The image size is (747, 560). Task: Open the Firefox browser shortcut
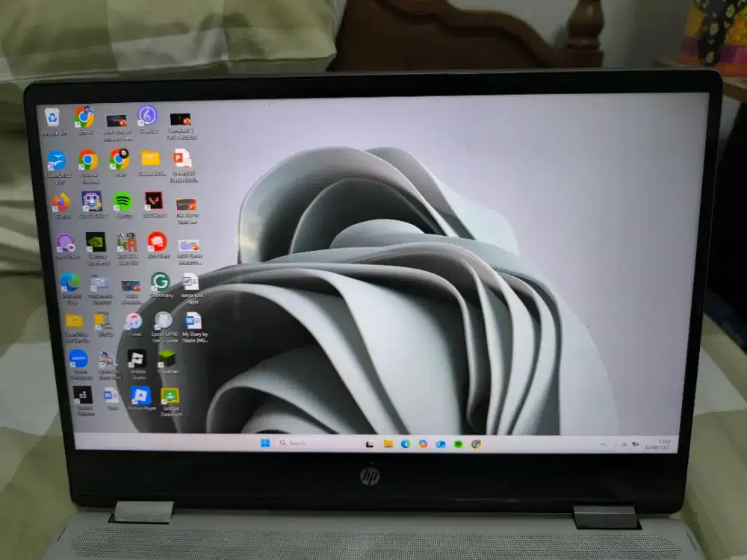tap(61, 203)
